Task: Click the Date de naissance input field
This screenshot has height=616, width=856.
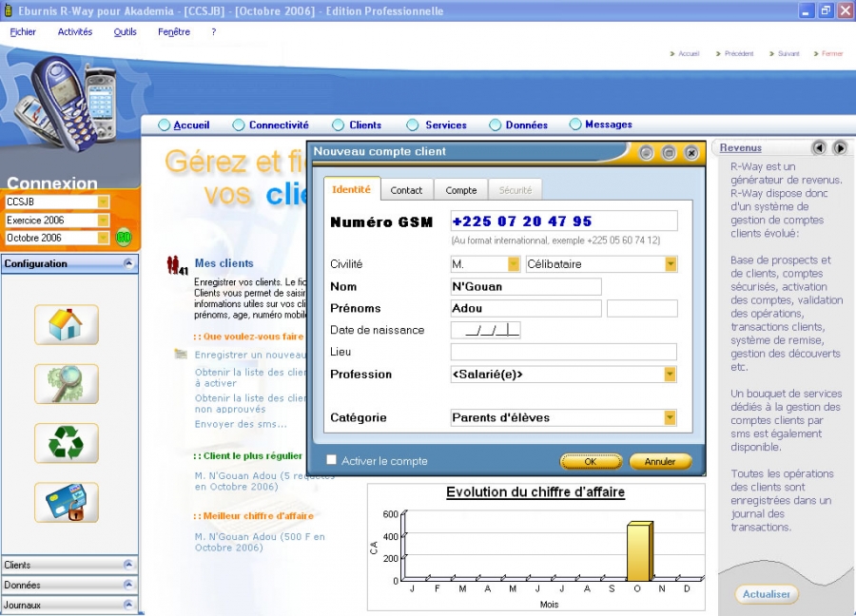Action: (x=485, y=331)
